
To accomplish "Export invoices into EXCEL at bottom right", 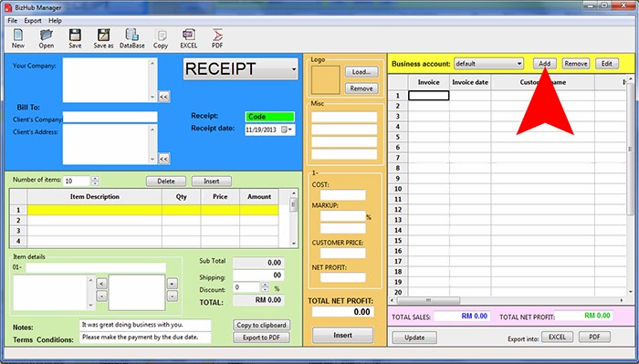I will [557, 338].
